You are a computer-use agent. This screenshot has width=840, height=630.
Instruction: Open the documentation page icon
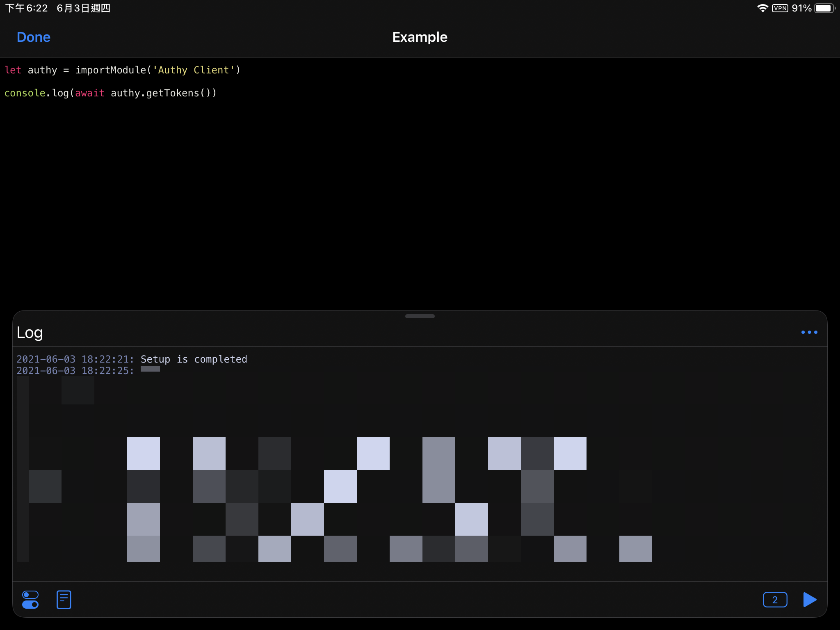tap(64, 600)
